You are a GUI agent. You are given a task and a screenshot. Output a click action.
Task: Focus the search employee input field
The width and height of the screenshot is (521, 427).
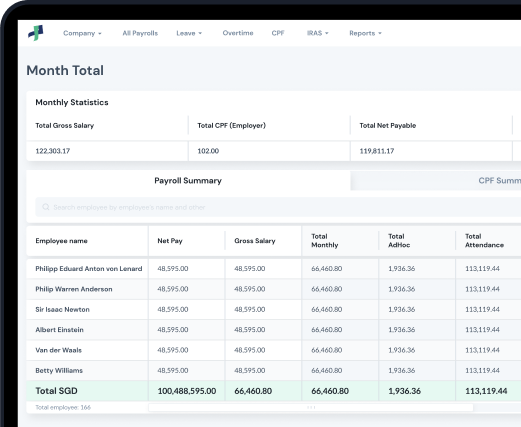pos(278,207)
